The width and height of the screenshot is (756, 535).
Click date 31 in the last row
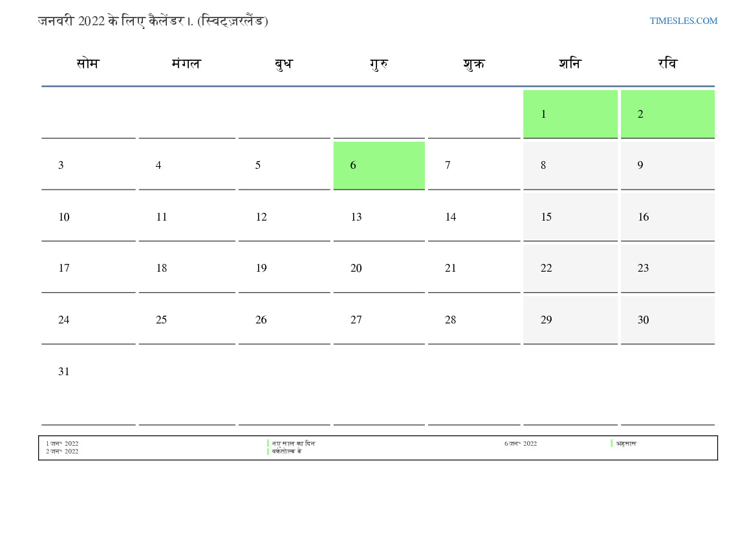click(x=63, y=372)
